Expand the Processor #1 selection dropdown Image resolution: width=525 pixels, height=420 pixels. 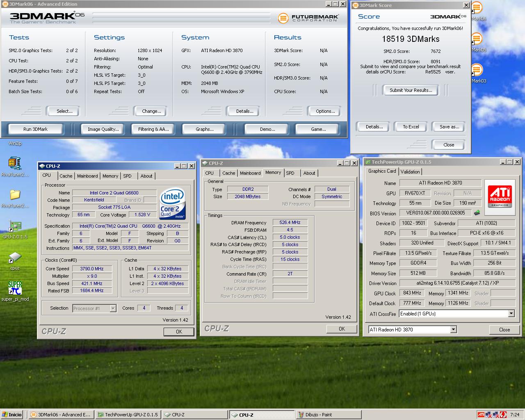[113, 308]
